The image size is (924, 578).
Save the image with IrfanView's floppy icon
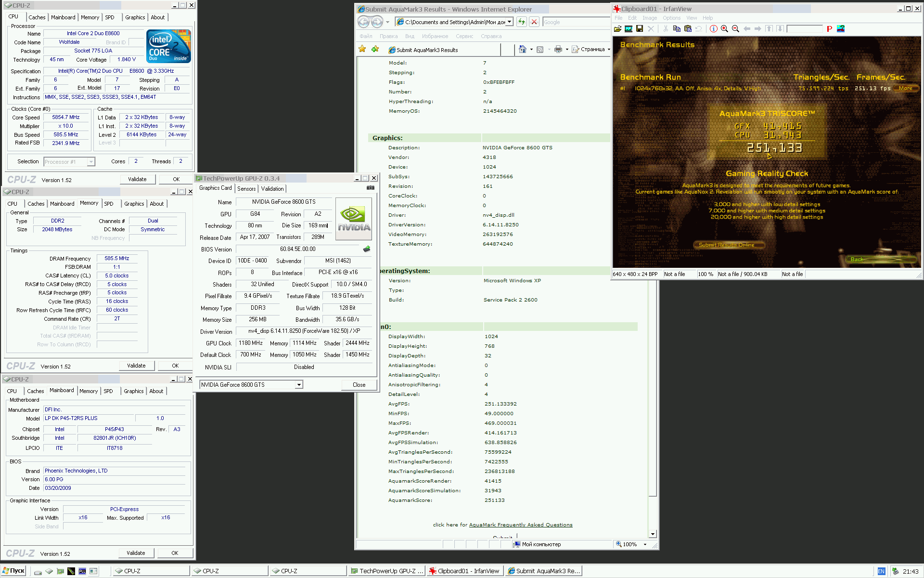[x=640, y=29]
